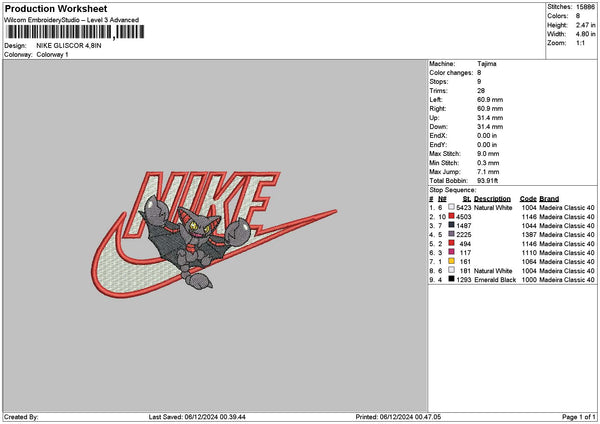This screenshot has width=600, height=424.
Task: Select the red swatch next to 494 stitches
Action: coord(452,243)
